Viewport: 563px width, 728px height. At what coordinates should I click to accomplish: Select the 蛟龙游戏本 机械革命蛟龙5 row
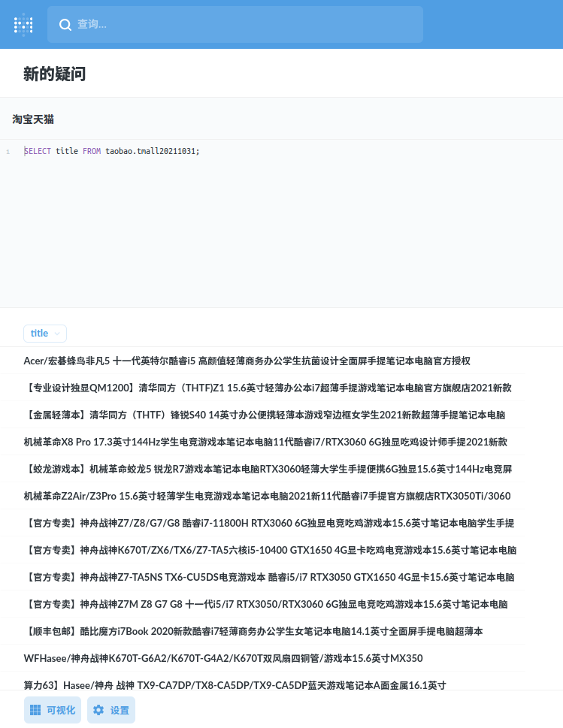pos(262,469)
